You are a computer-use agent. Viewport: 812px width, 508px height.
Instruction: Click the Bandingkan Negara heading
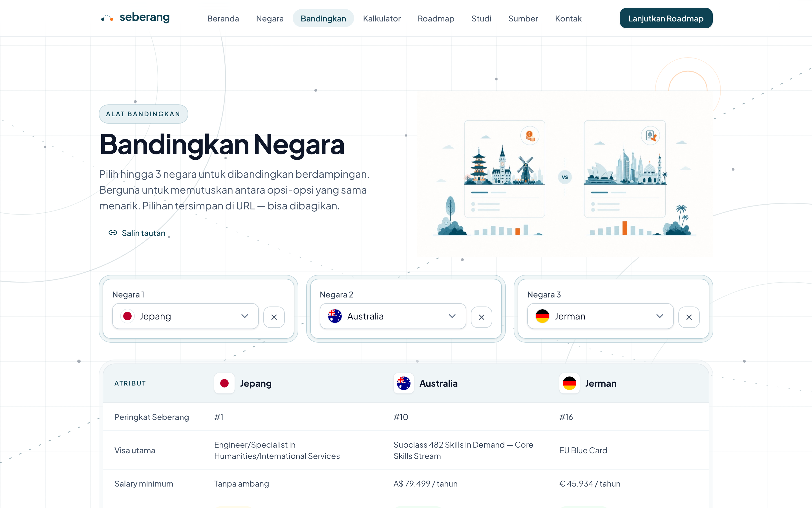[222, 144]
